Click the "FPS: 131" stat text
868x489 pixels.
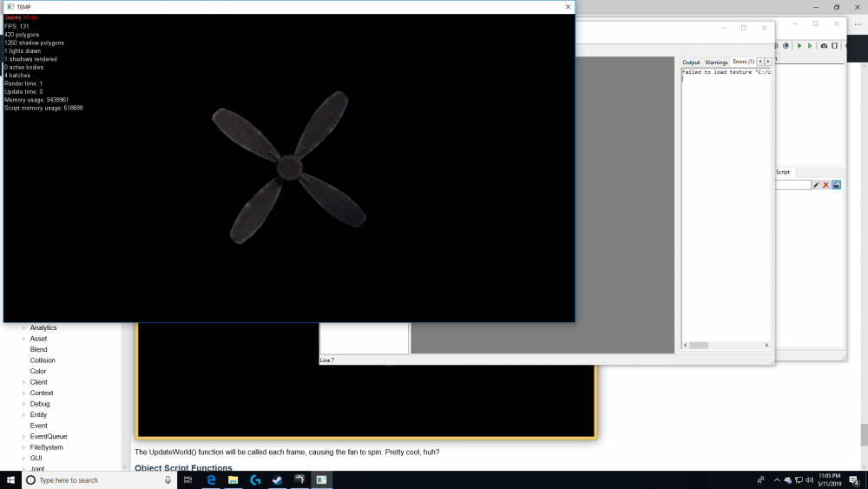pyautogui.click(x=16, y=26)
